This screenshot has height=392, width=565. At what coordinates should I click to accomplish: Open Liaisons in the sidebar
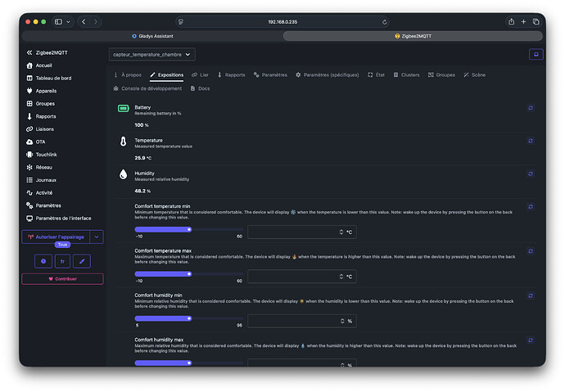(40, 128)
